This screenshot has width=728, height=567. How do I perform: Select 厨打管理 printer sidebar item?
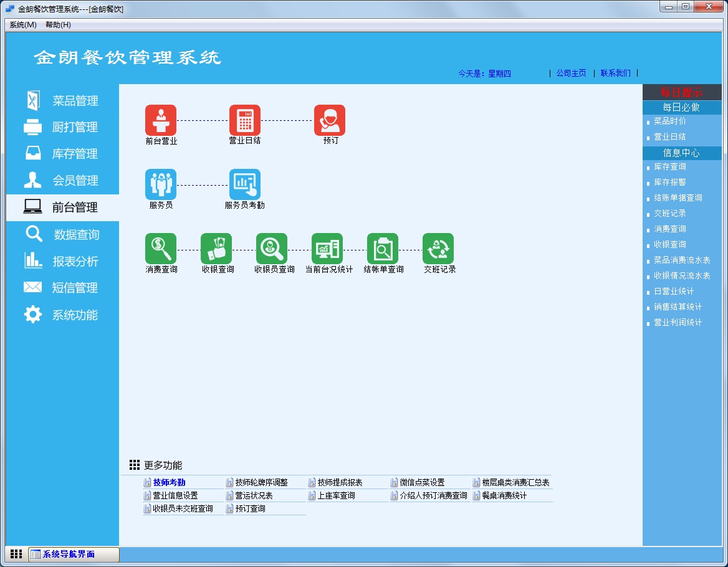(x=63, y=127)
